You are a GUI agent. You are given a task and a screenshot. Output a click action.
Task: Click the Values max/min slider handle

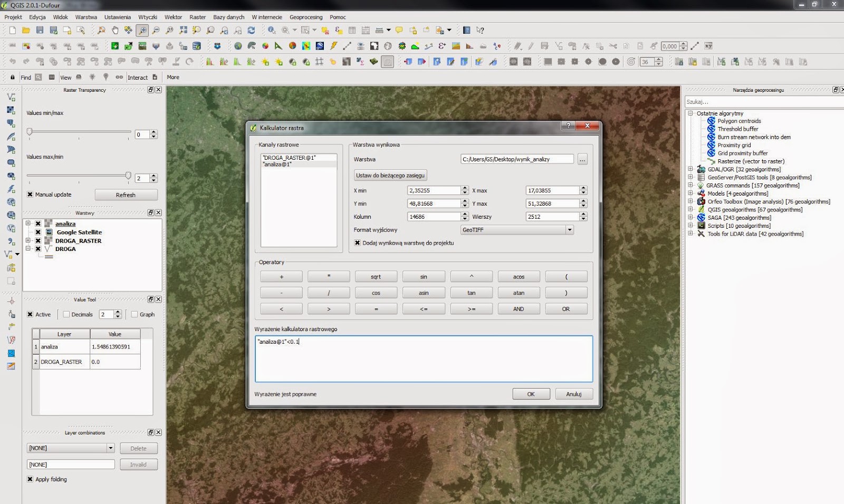(x=128, y=175)
